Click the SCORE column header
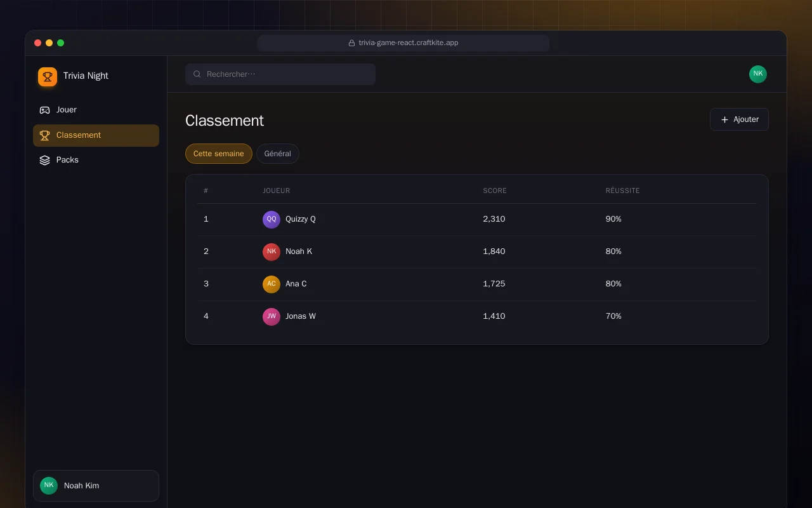The width and height of the screenshot is (812, 508). [495, 190]
